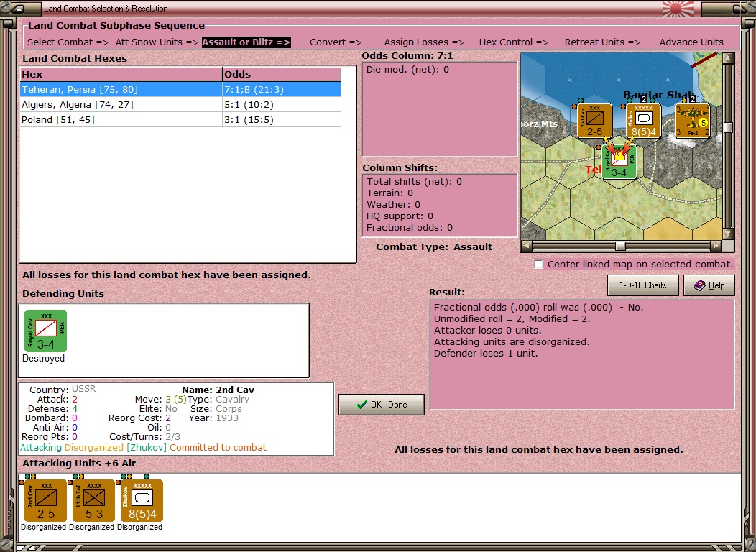Click the 2nd Cav counter in attacking units
This screenshot has width=756, height=552.
[45, 501]
